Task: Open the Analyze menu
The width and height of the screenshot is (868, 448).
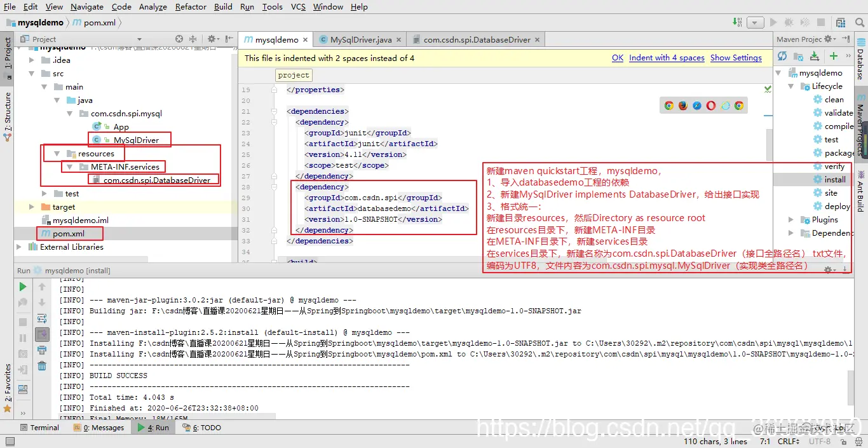Action: point(152,6)
